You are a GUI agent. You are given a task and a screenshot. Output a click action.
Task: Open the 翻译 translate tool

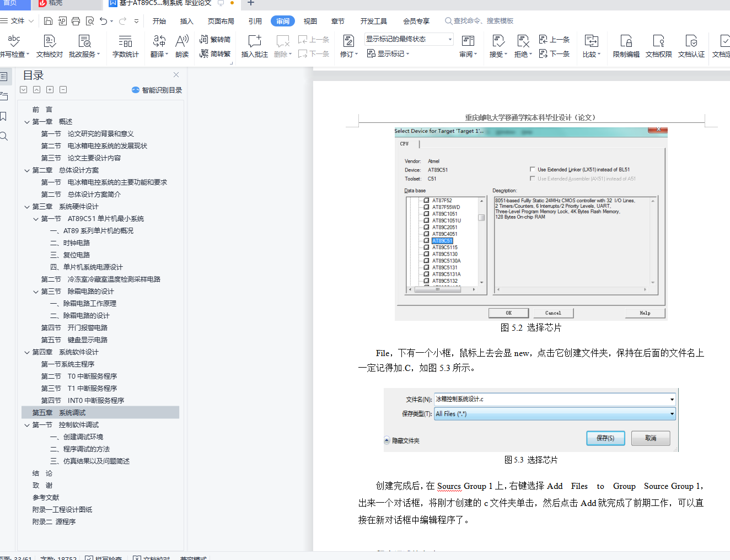tap(159, 46)
